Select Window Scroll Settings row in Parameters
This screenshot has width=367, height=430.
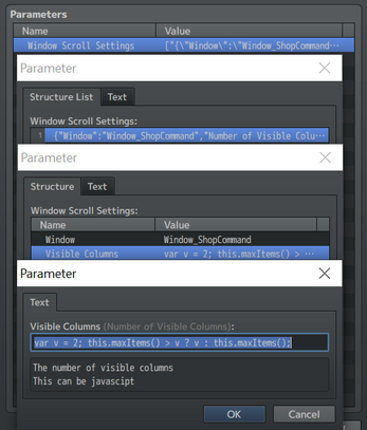[184, 45]
